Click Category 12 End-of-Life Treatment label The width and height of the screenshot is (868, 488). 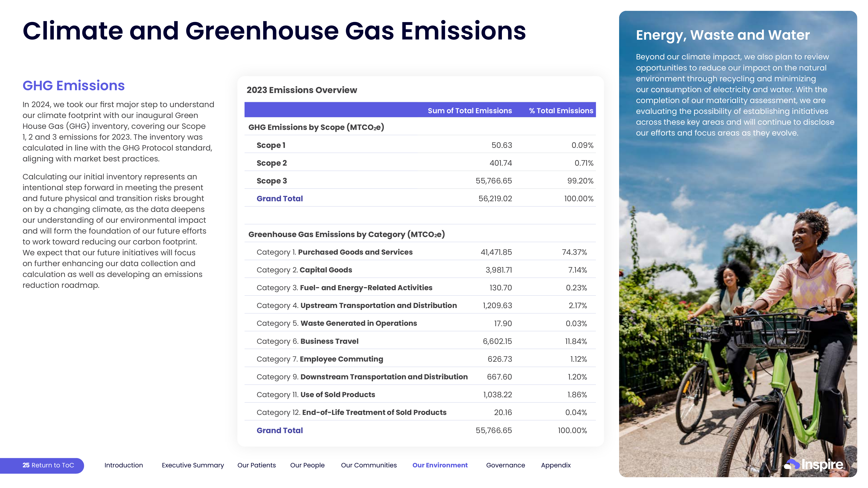(352, 413)
